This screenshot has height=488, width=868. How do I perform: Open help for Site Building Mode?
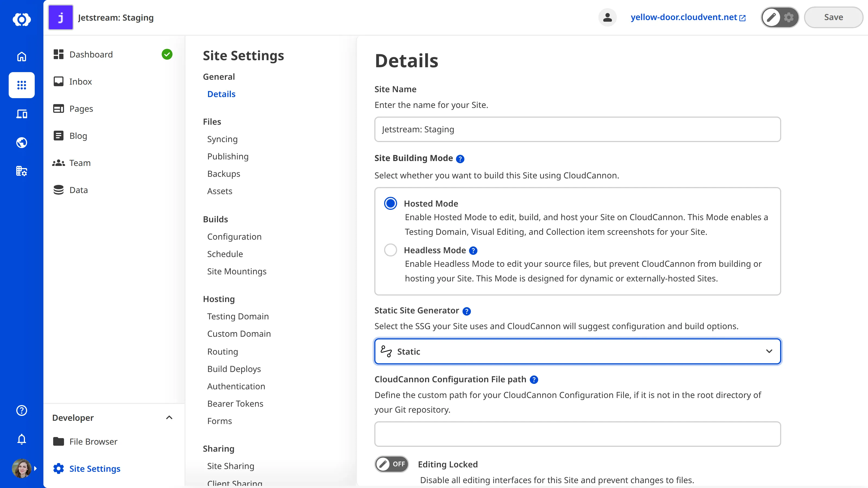click(460, 159)
